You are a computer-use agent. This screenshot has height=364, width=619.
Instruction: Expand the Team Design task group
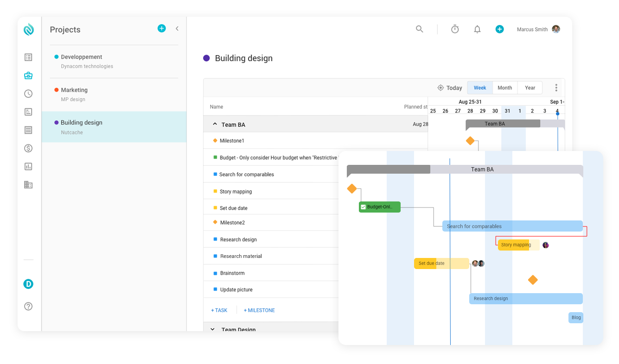click(212, 329)
